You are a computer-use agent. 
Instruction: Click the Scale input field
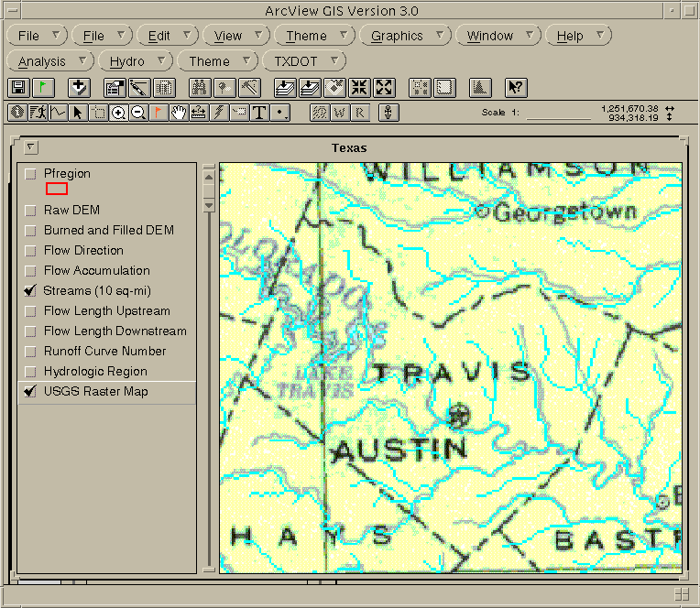(557, 115)
